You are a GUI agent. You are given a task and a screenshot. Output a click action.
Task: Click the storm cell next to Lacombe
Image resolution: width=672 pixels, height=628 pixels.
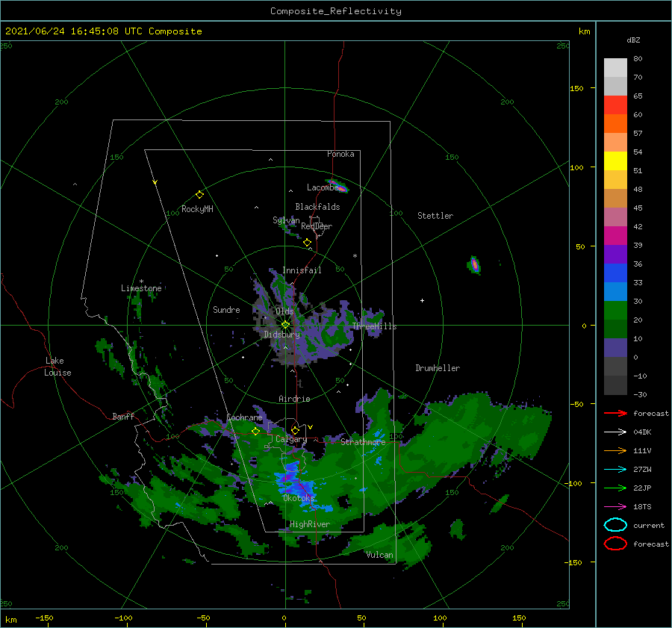[x=338, y=186]
